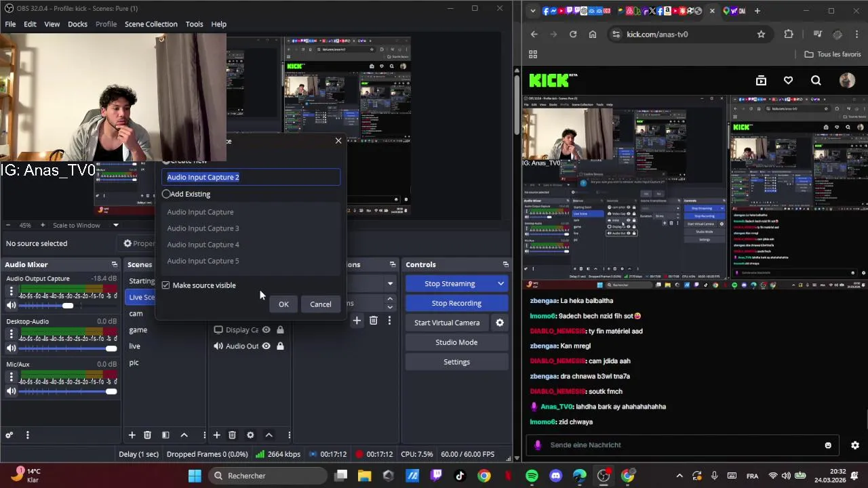Cancel the source creation dialog
Screen dimensions: 868x488
pyautogui.click(x=321, y=304)
